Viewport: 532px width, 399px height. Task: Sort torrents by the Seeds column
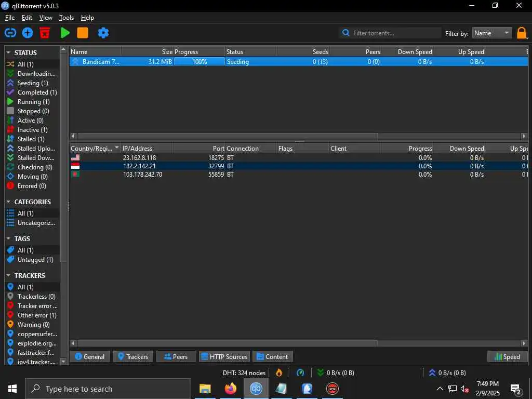(303, 51)
